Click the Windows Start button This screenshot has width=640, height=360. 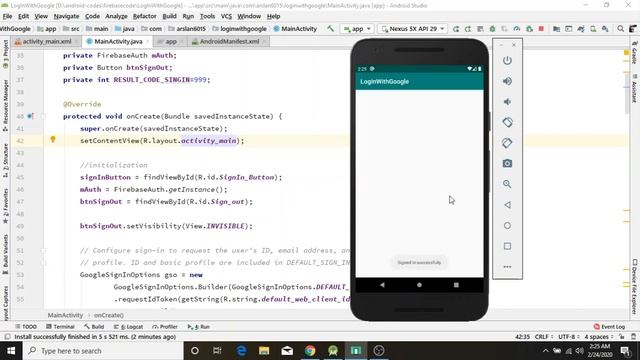coord(11,351)
